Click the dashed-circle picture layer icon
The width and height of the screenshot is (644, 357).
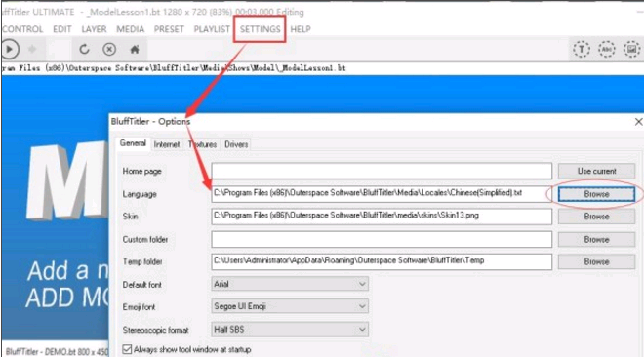[631, 50]
